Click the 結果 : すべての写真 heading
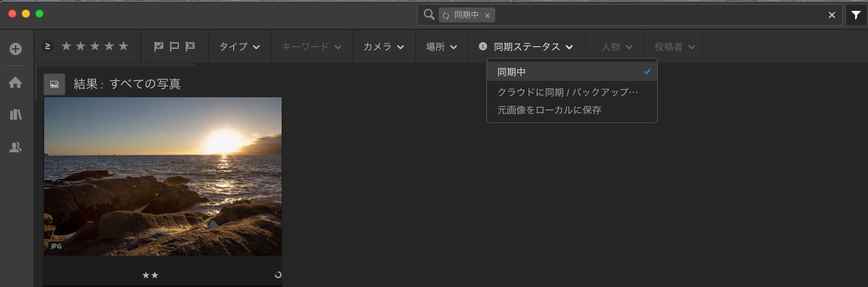 127,84
